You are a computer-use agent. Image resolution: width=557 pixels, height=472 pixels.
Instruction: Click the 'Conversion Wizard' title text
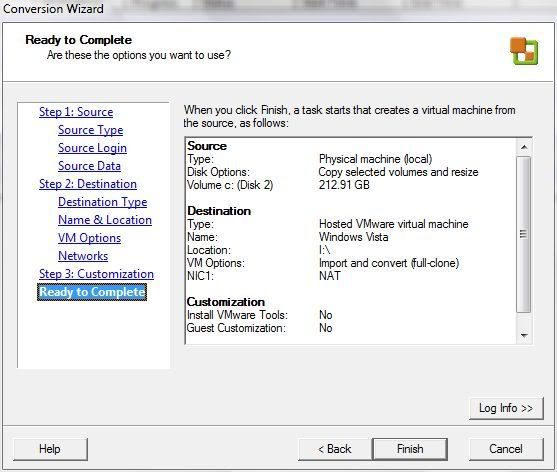pos(53,9)
